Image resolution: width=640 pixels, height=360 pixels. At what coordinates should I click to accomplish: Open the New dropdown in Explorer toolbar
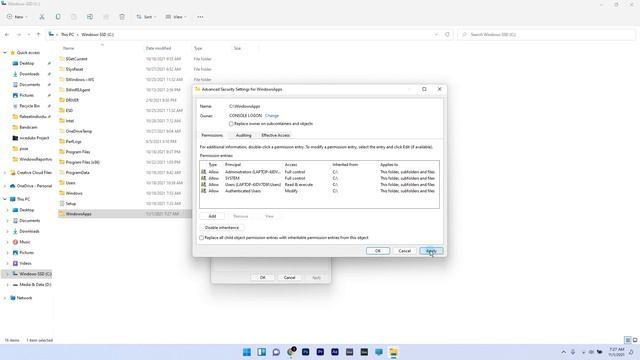(x=17, y=17)
